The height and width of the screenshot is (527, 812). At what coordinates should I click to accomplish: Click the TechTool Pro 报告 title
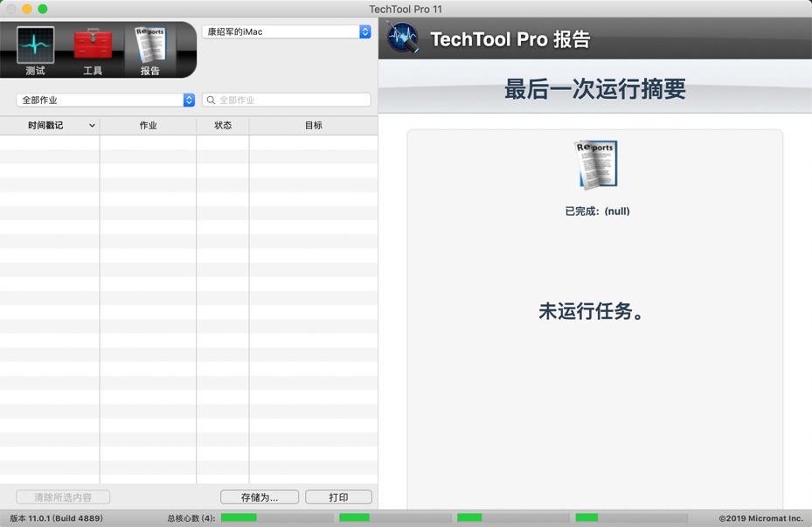(x=510, y=39)
